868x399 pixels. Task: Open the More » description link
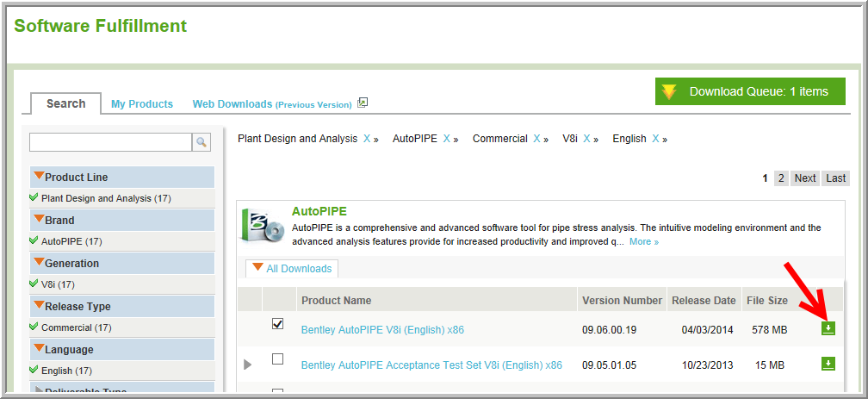tap(644, 242)
